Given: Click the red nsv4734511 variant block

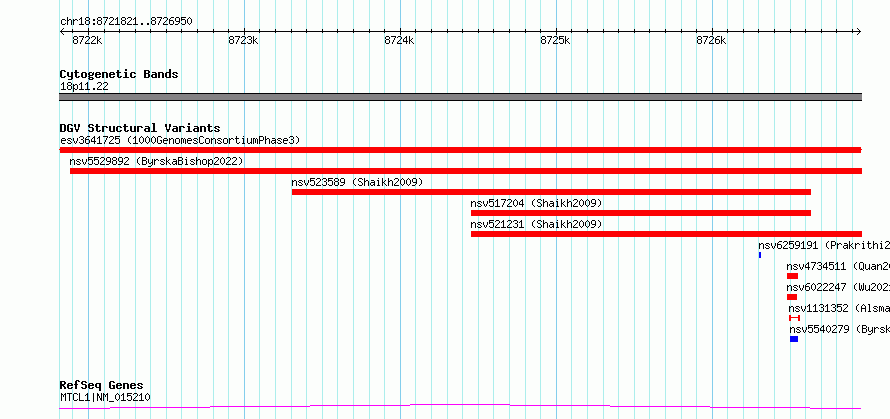Looking at the screenshot, I should pos(792,276).
